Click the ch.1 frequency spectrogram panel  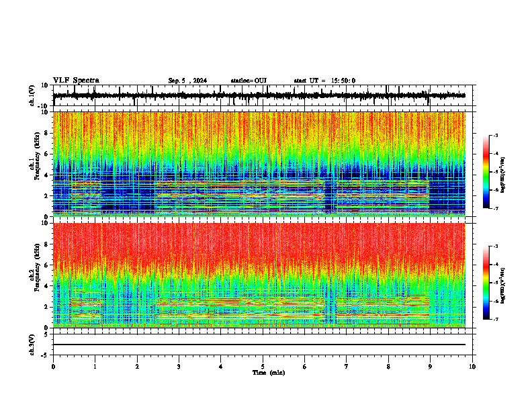(259, 164)
